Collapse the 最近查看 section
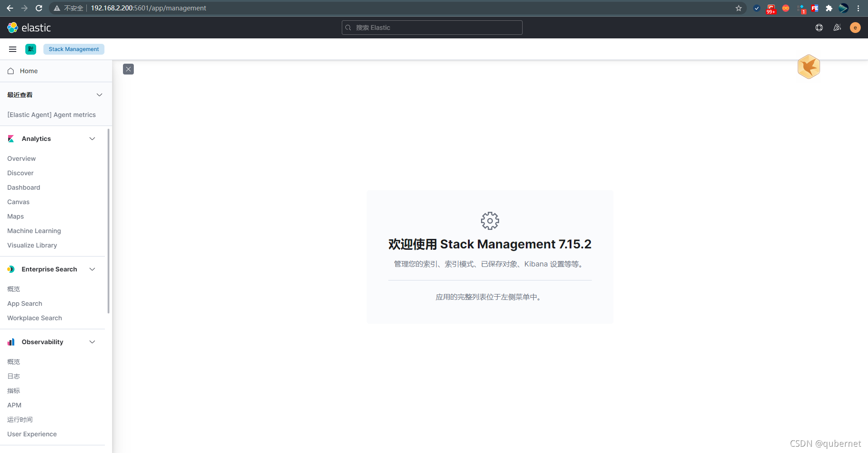Viewport: 868px width, 453px height. [99, 95]
